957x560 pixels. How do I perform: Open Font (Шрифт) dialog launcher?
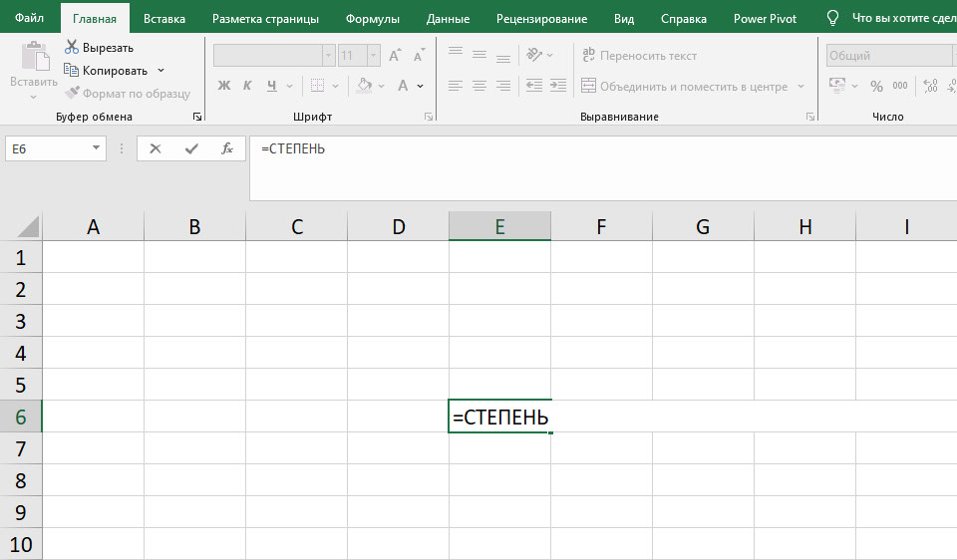(x=429, y=117)
